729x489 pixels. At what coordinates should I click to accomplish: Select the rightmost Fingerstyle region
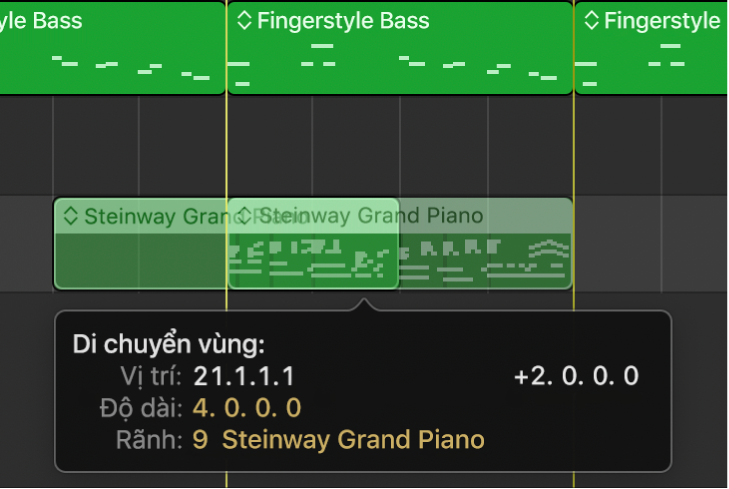651,48
